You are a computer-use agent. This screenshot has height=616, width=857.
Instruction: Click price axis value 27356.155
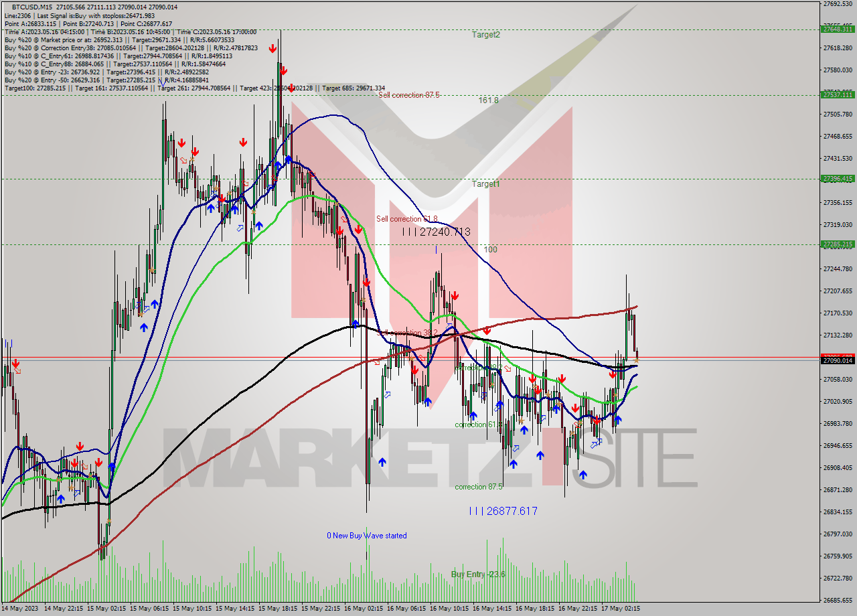click(x=838, y=202)
